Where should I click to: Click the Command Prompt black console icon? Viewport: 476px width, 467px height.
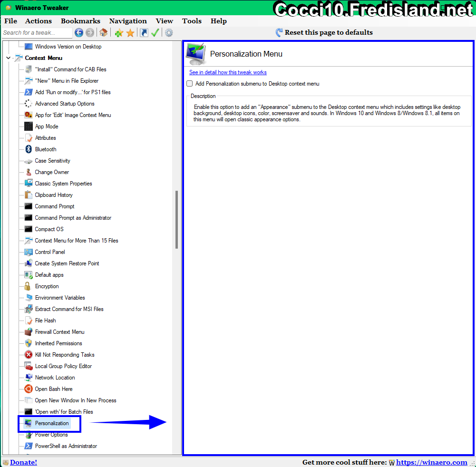[x=29, y=206]
